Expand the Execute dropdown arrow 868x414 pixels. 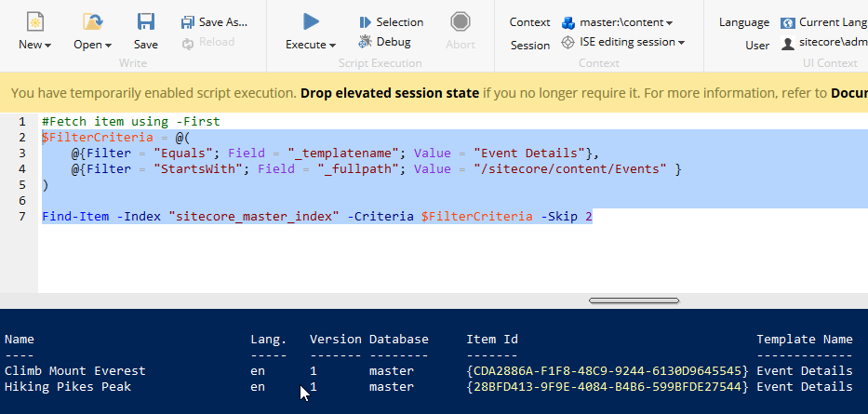[332, 45]
